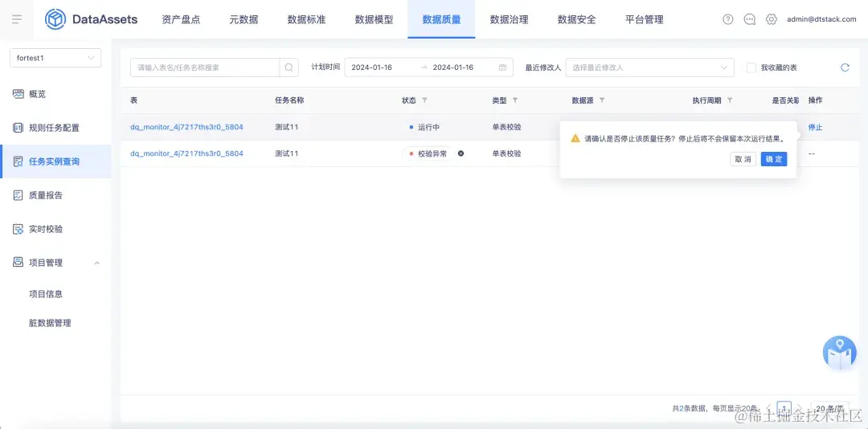Switch to the 元数据 tab
The width and height of the screenshot is (868, 429).
244,19
